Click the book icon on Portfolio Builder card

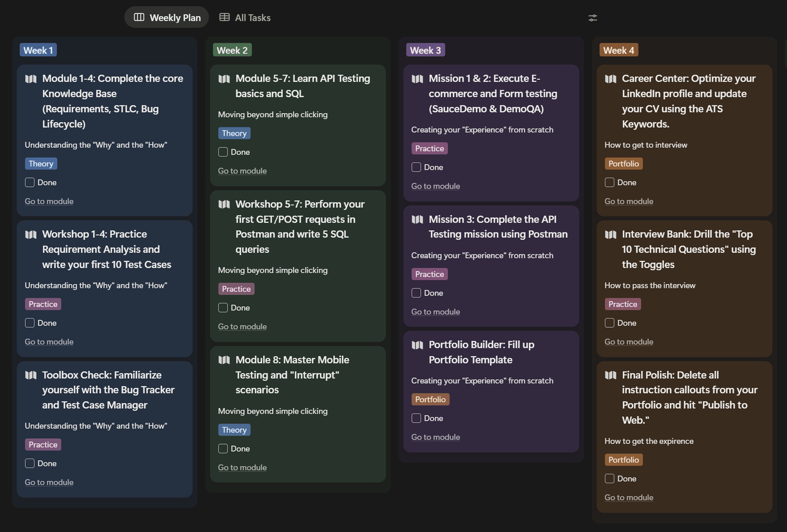point(417,345)
